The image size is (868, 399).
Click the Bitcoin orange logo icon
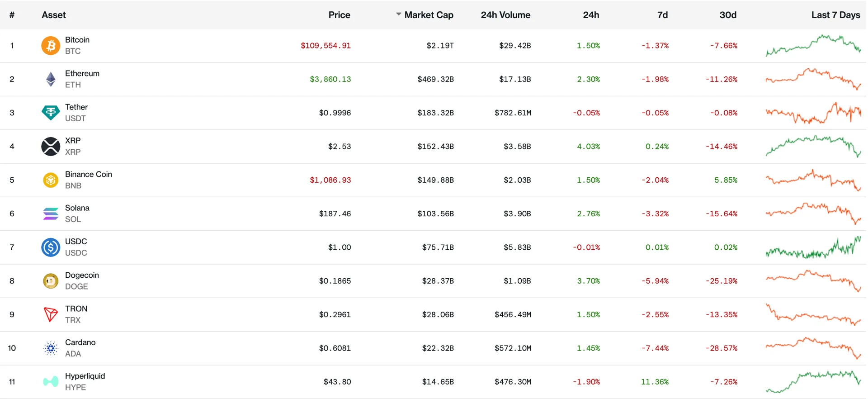pyautogui.click(x=51, y=46)
